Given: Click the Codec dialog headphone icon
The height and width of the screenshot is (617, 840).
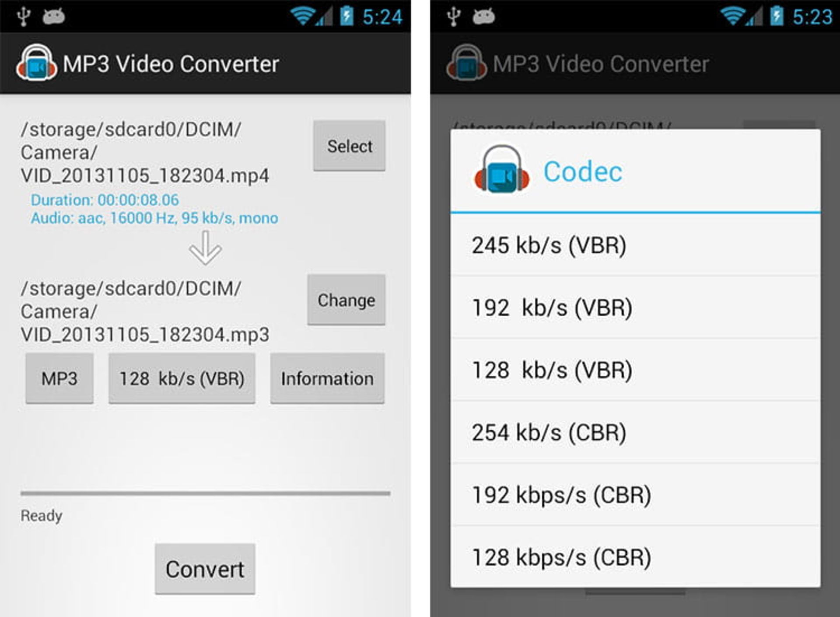Looking at the screenshot, I should coord(502,169).
